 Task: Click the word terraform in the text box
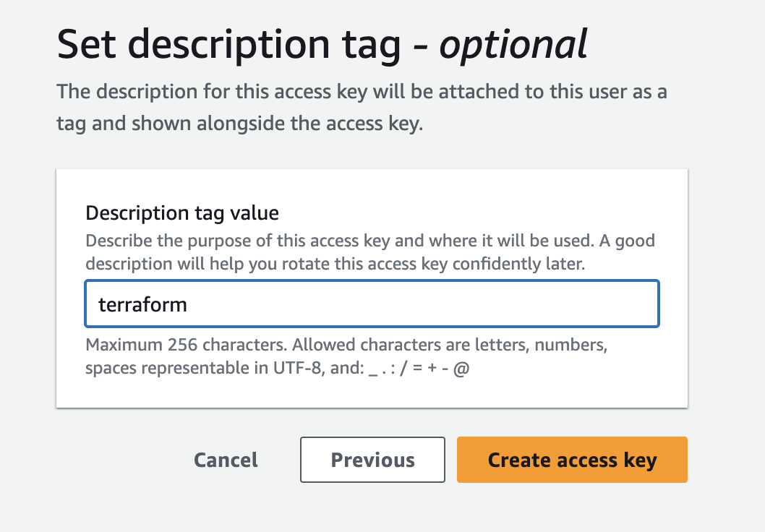tap(142, 304)
